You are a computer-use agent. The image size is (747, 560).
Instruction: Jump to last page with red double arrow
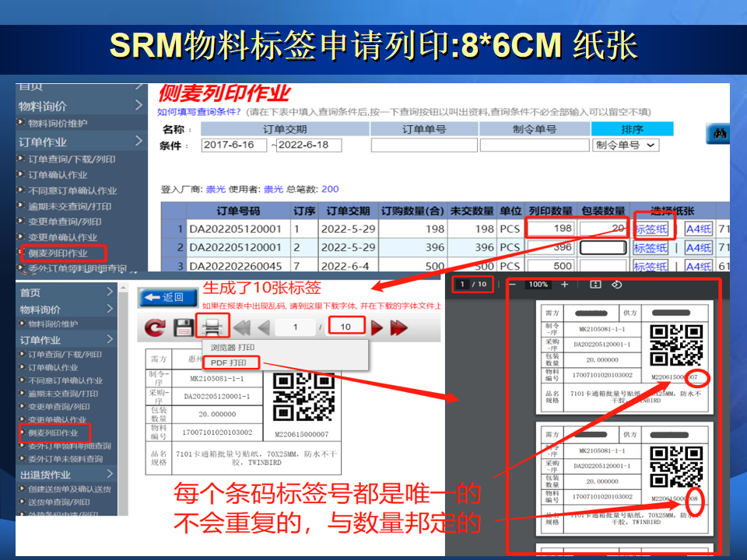(x=398, y=328)
